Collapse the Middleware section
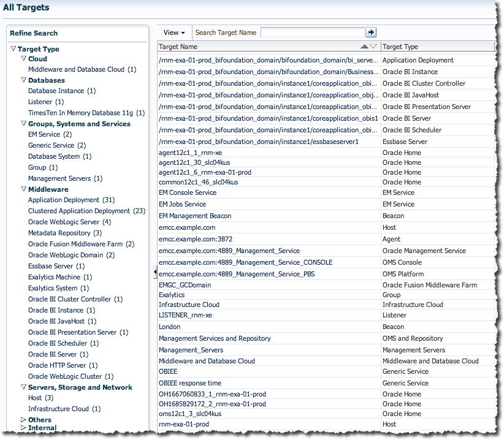The width and height of the screenshot is (504, 440). [x=24, y=189]
